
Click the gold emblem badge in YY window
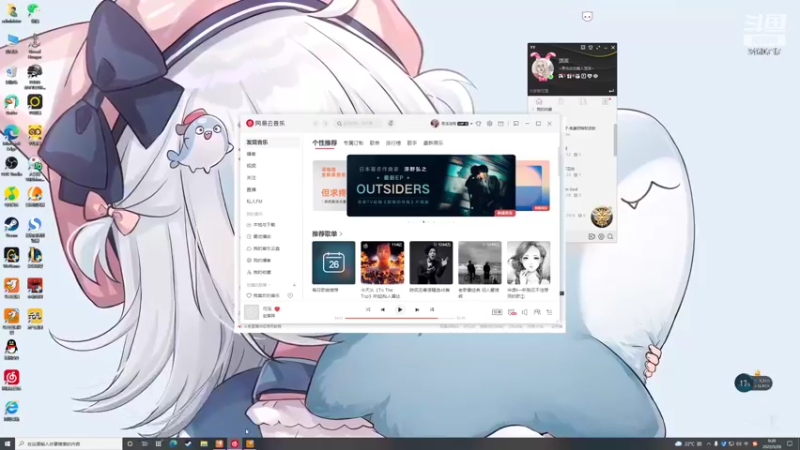click(602, 217)
